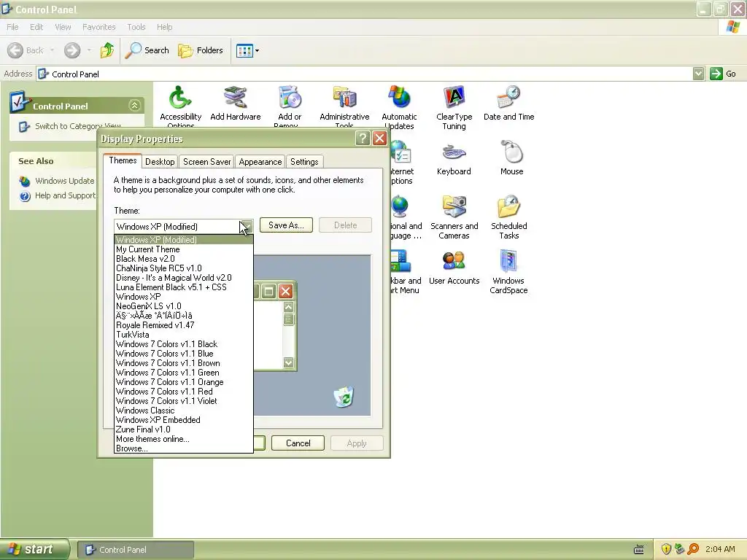This screenshot has width=747, height=560.
Task: Select the Themes tab
Action: click(x=123, y=160)
